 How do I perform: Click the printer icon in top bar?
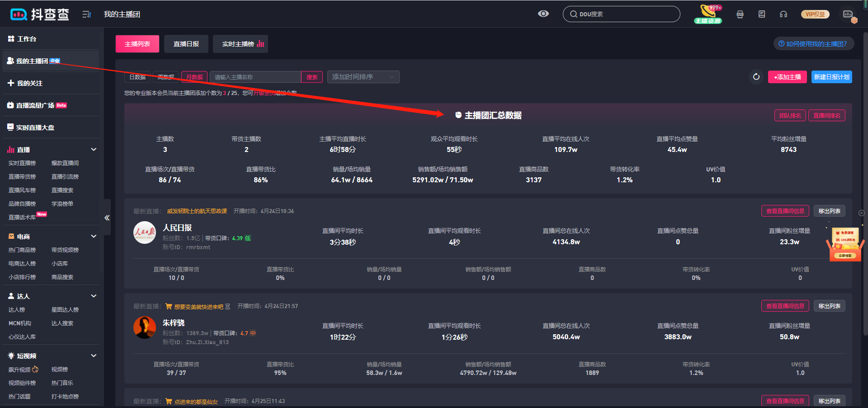coord(740,14)
